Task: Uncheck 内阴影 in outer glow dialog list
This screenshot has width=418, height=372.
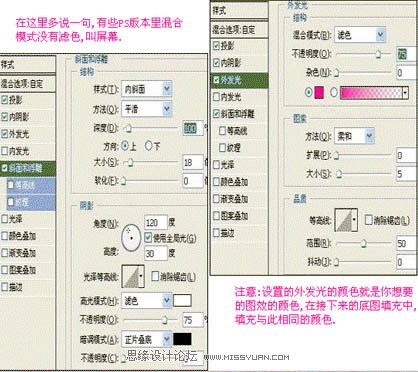Action: pyautogui.click(x=216, y=63)
